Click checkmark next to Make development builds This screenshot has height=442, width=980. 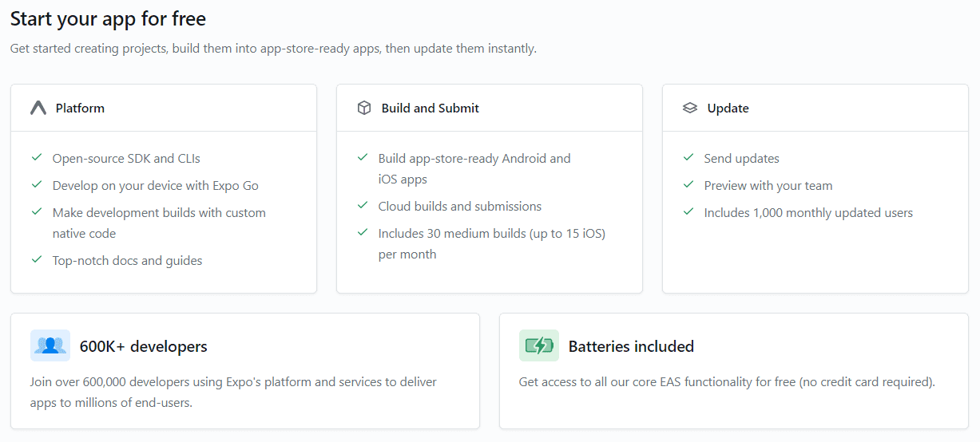(37, 212)
